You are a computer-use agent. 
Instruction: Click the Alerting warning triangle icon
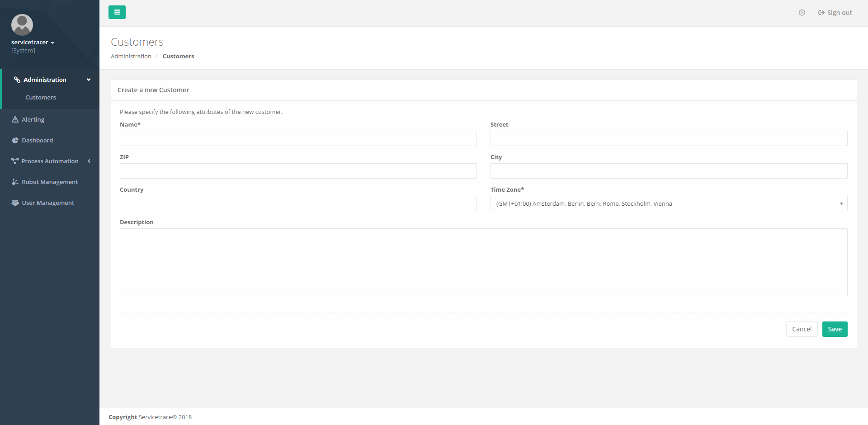pos(15,119)
